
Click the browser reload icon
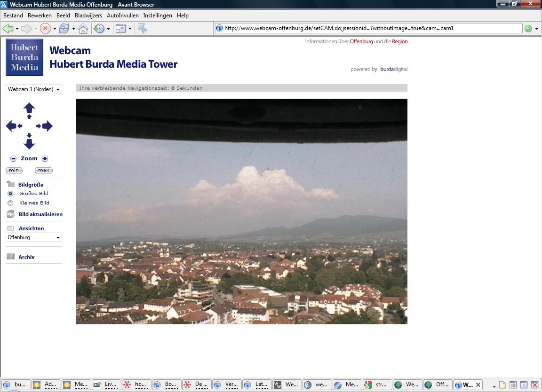64,28
